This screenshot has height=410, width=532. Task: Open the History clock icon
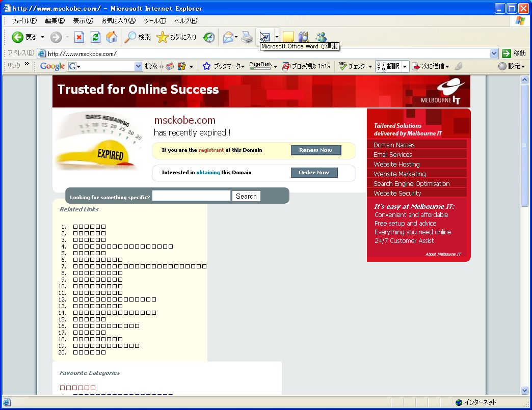(x=209, y=37)
